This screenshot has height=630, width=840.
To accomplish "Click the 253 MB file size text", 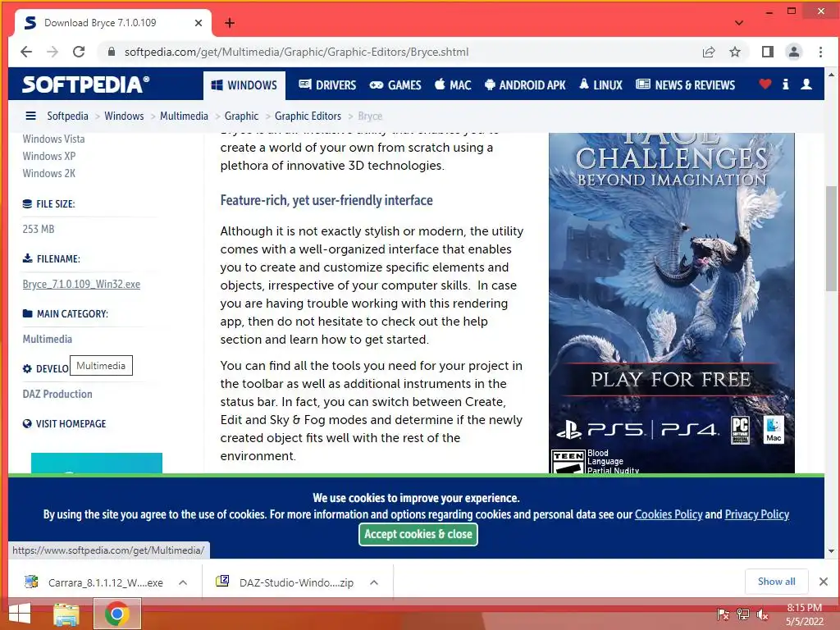I will 39,230.
